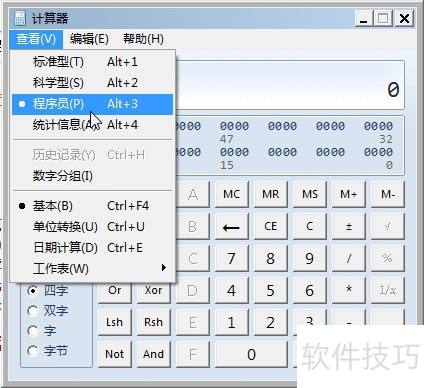Choose 程序员(P) mode in the menu
The height and width of the screenshot is (388, 424).
[x=92, y=104]
